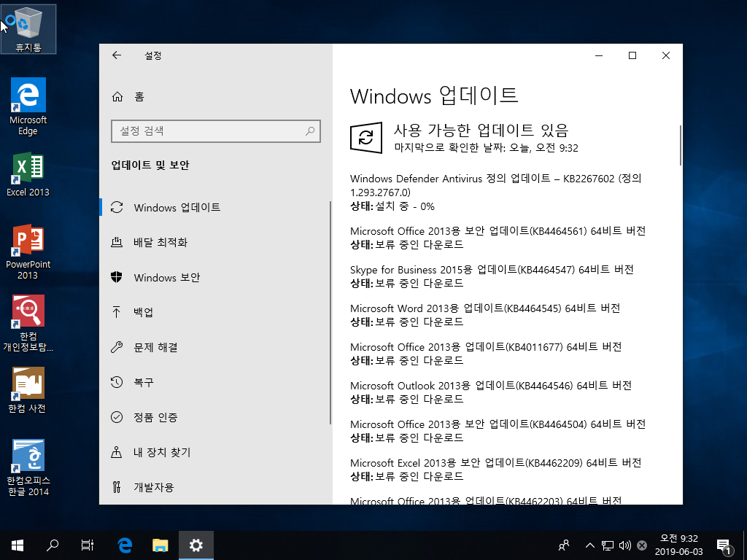This screenshot has height=560, width=747.
Task: Click the Microsoft Excel 2013 KB4462209 entry
Action: [495, 469]
